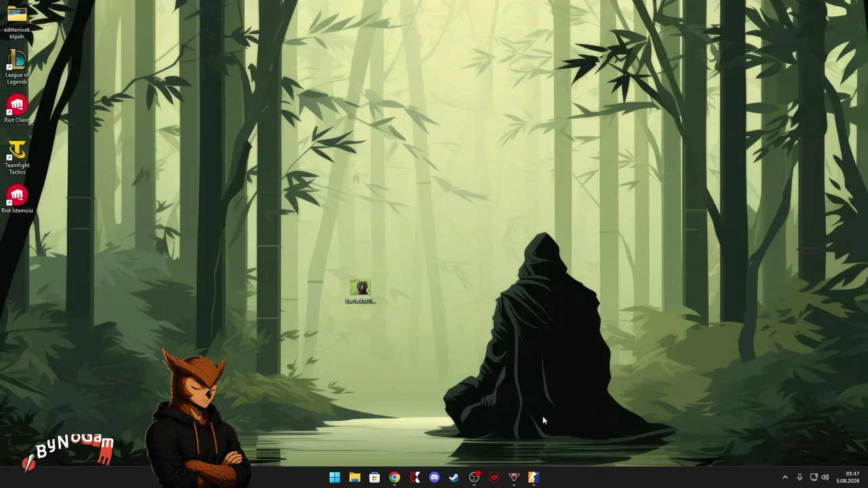Open the volume control in system tray

(825, 478)
